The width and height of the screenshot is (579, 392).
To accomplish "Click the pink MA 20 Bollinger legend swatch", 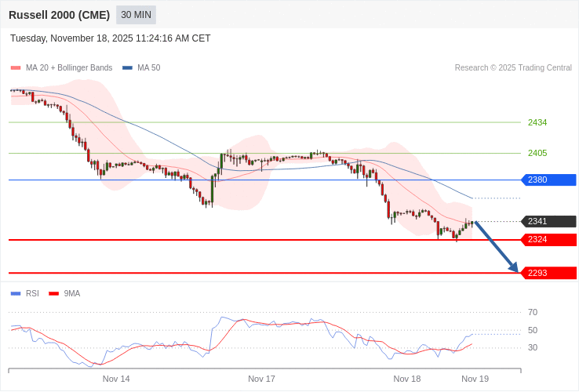I will click(x=16, y=68).
